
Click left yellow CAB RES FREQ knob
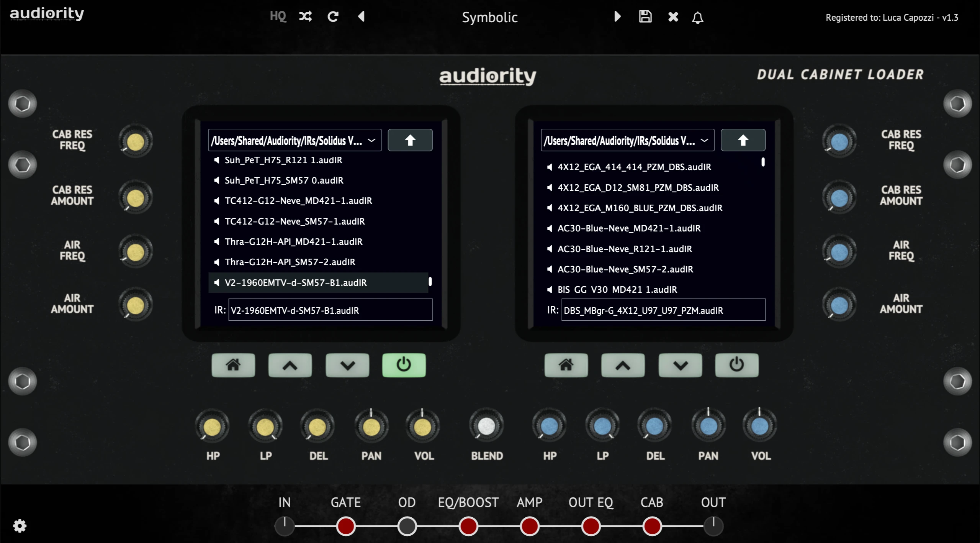(x=136, y=142)
